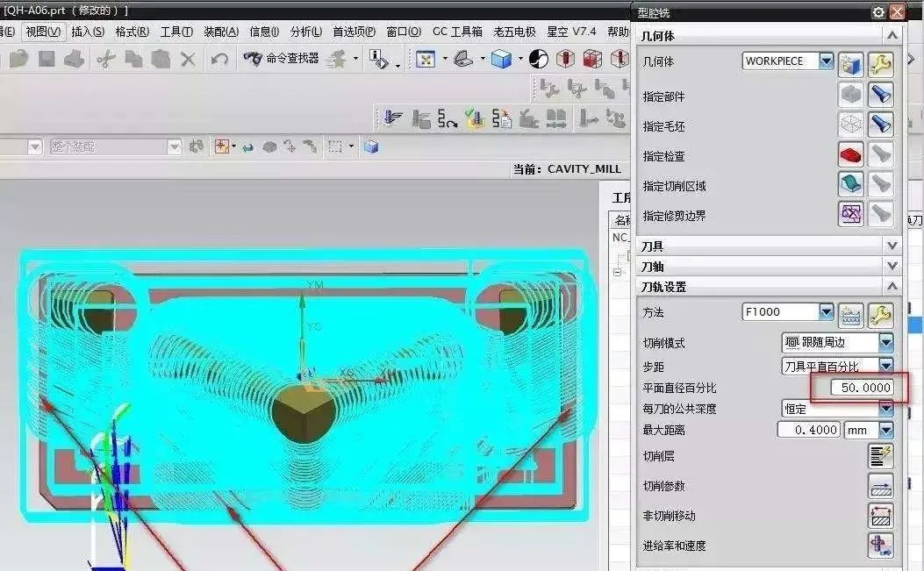Display the blank with 指定毛坯 flashlight icon
The width and height of the screenshot is (924, 571).
coord(880,125)
